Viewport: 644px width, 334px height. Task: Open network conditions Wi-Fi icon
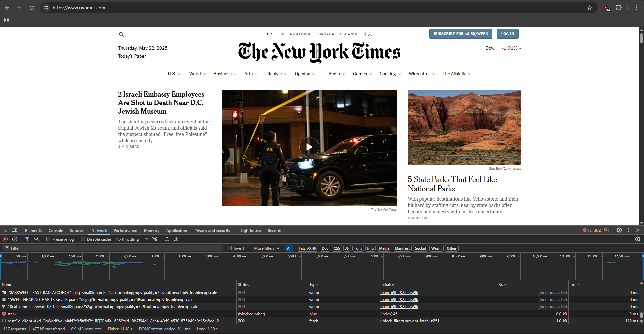coord(155,239)
